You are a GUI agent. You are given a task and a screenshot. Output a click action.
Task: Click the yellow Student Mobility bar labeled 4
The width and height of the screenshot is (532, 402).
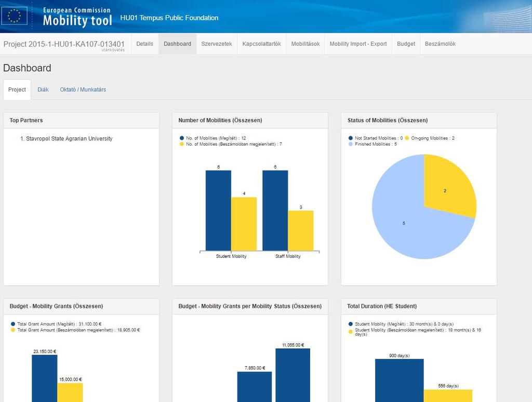pos(244,224)
